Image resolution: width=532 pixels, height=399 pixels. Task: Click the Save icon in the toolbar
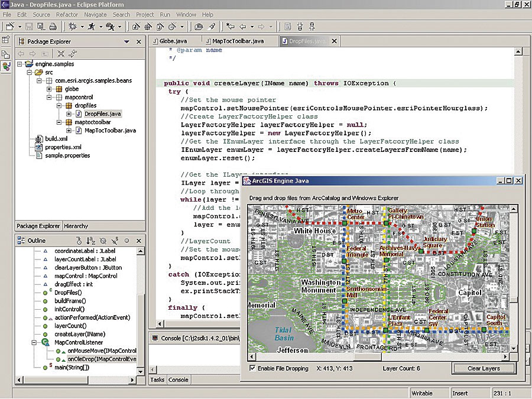(x=28, y=27)
